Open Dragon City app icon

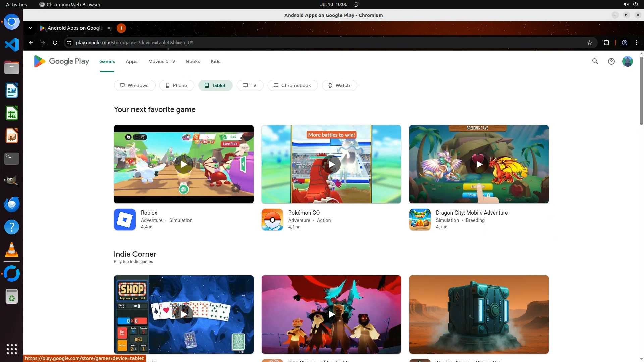click(x=420, y=220)
